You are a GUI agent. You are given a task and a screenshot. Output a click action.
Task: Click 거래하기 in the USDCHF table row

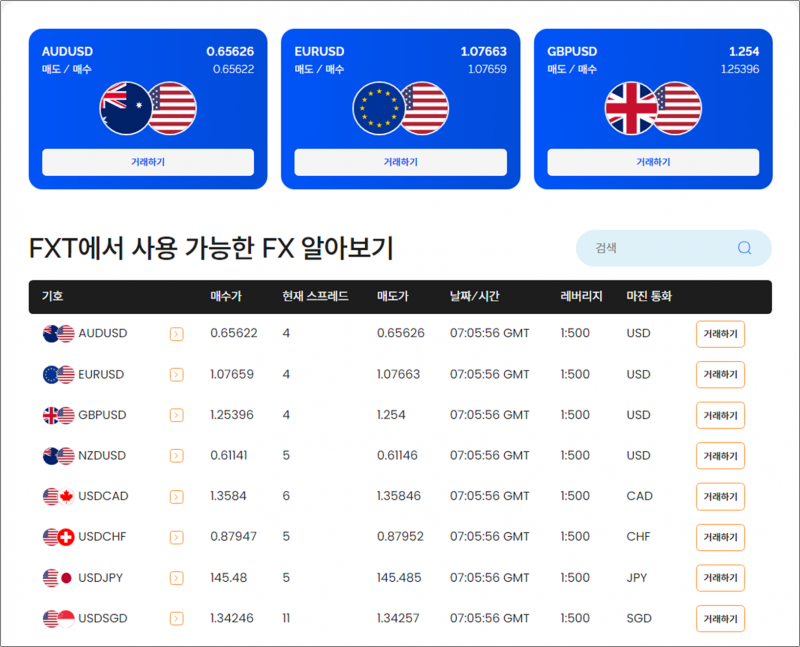[720, 537]
